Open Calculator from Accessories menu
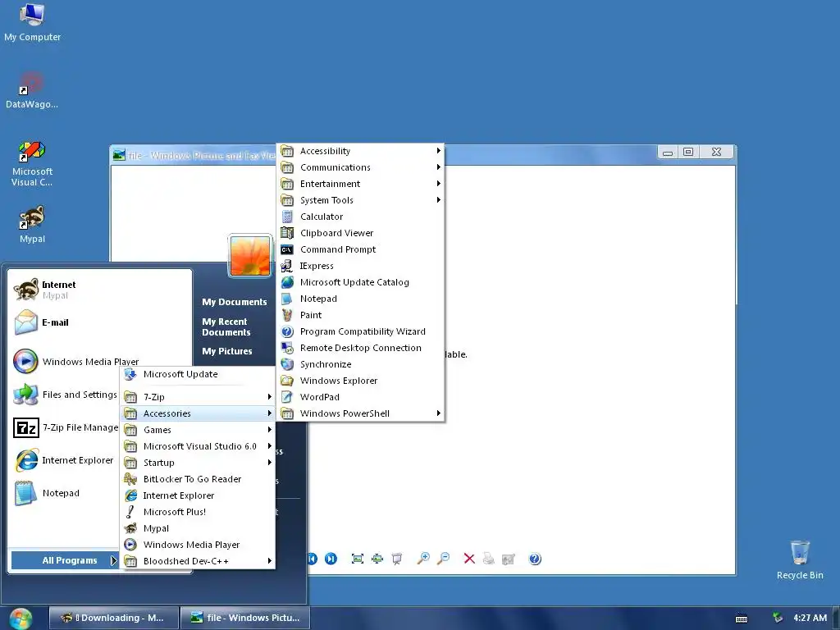The image size is (840, 630). (361, 217)
